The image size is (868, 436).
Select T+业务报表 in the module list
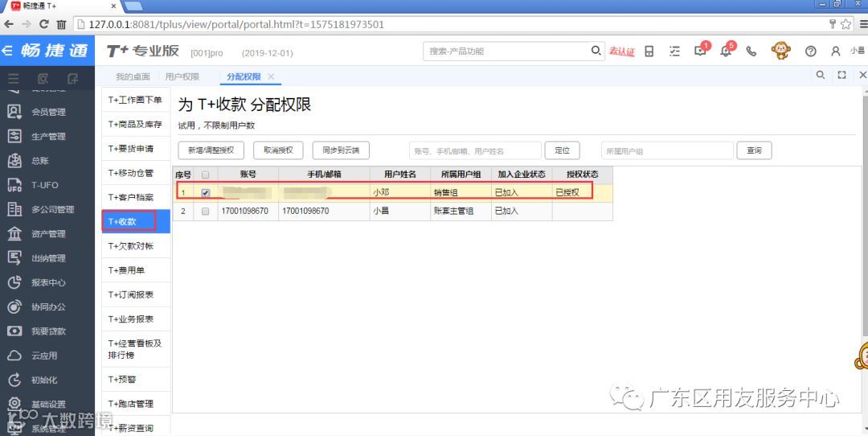coord(136,319)
